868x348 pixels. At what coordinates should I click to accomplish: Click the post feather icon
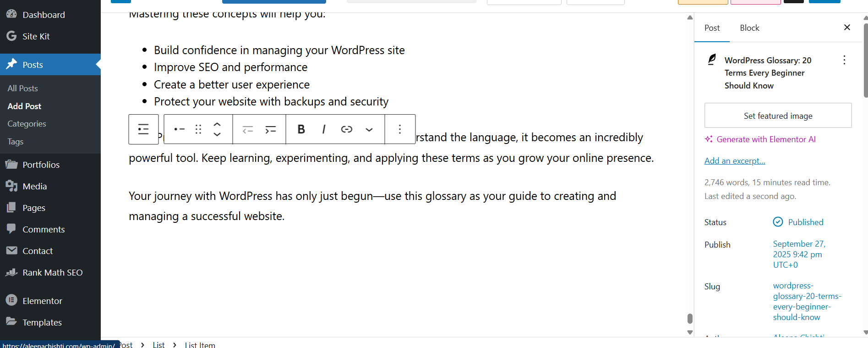tap(712, 60)
